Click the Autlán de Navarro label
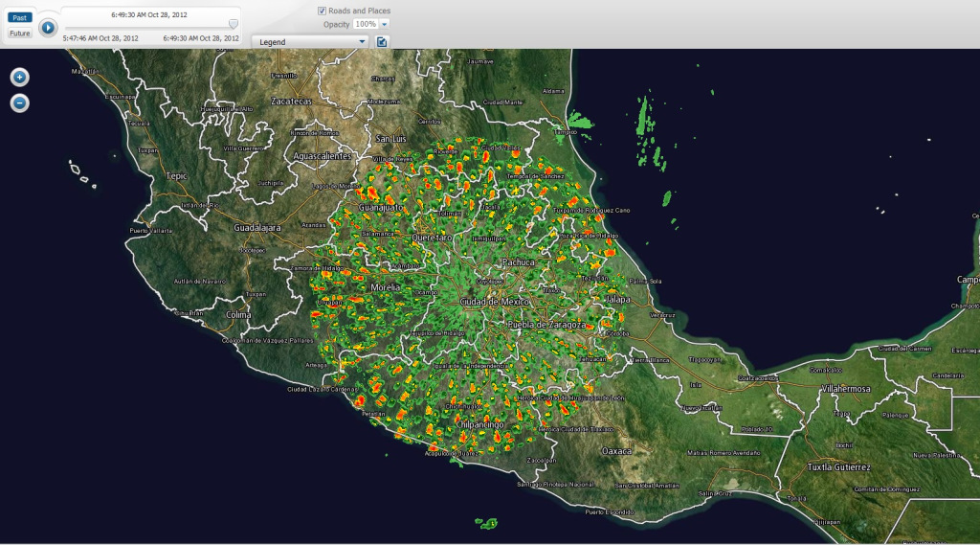 pos(200,282)
